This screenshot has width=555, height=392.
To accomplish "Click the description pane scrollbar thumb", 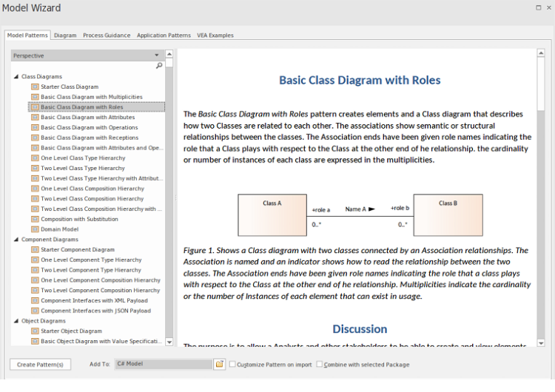I will click(x=541, y=84).
